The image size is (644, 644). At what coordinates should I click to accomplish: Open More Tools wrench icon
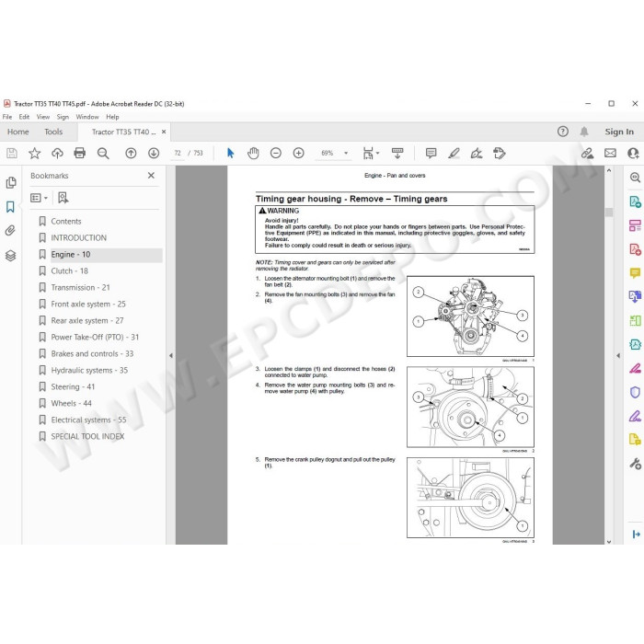635,464
